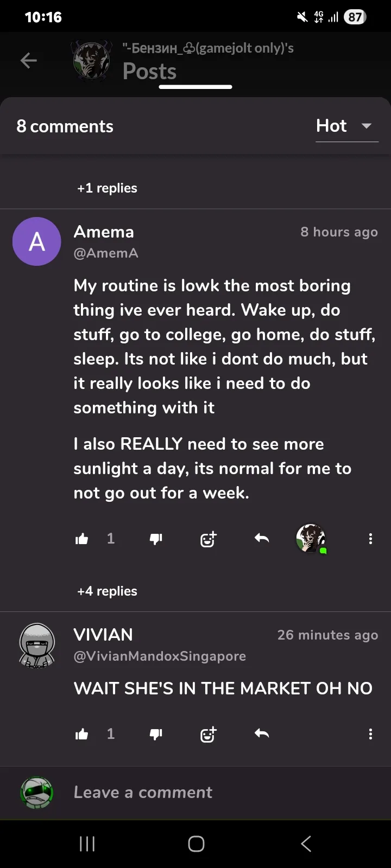Add reaction to VIVIAN's comment

click(208, 734)
